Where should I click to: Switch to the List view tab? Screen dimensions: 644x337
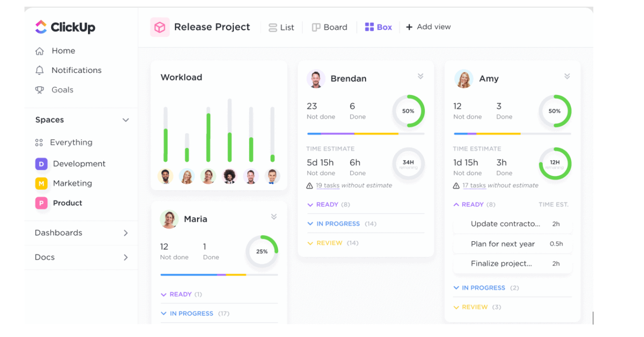click(x=281, y=27)
